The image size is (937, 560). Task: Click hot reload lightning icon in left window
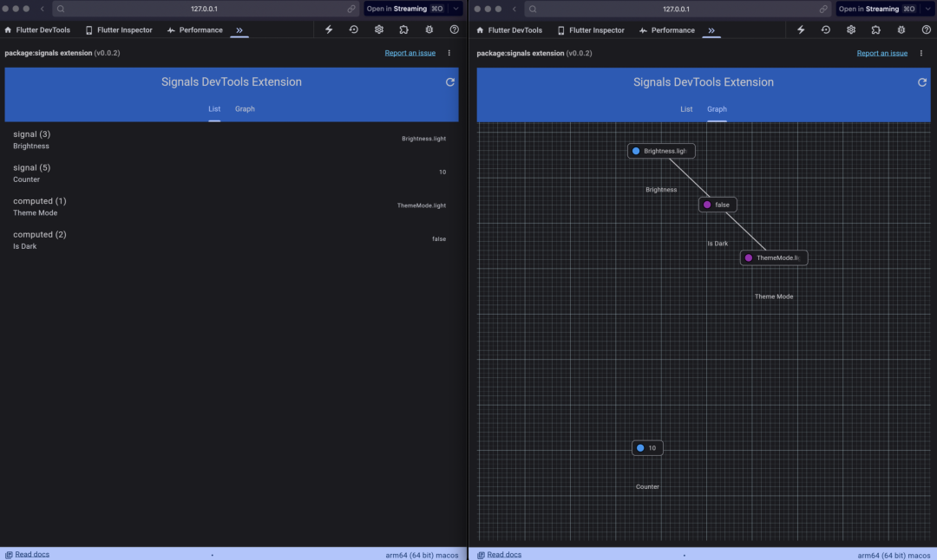329,29
